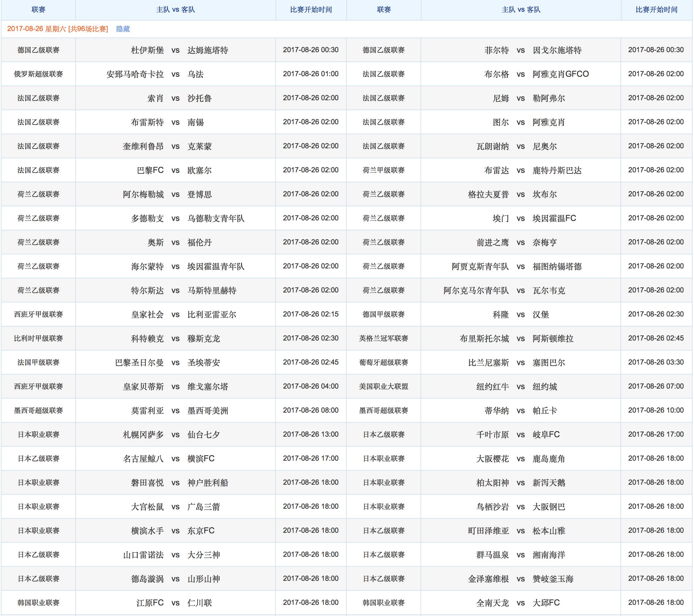Viewport: 694px width, 616px height.
Task: Select away team 勒阿弗尔
Action: click(x=549, y=98)
